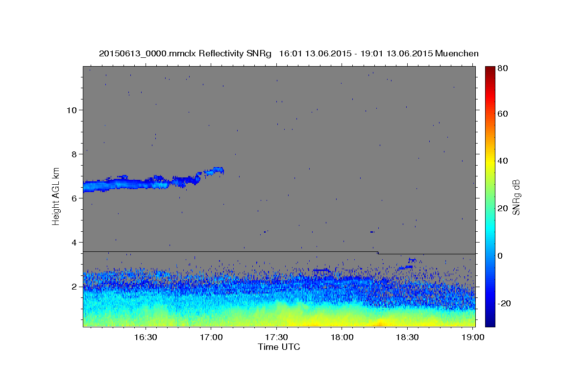The image size is (588, 392).
Task: Click the 17:00 time tick label
Action: click(x=211, y=338)
